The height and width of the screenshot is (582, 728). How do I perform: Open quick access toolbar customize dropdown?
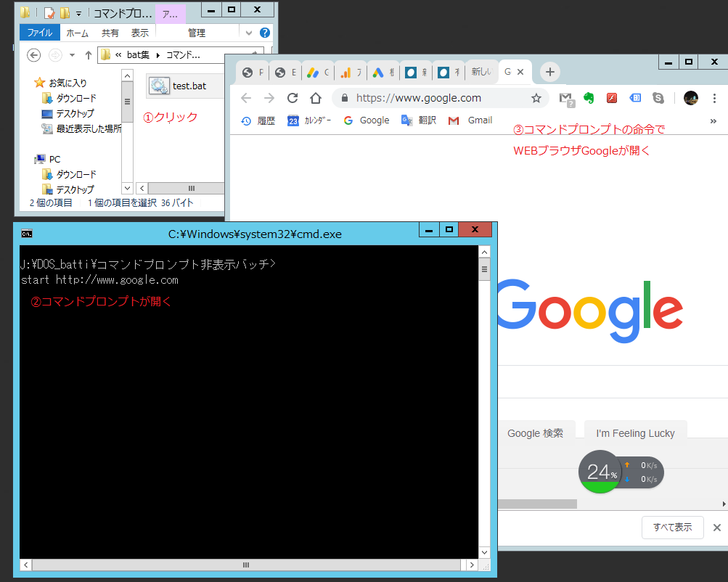click(78, 14)
